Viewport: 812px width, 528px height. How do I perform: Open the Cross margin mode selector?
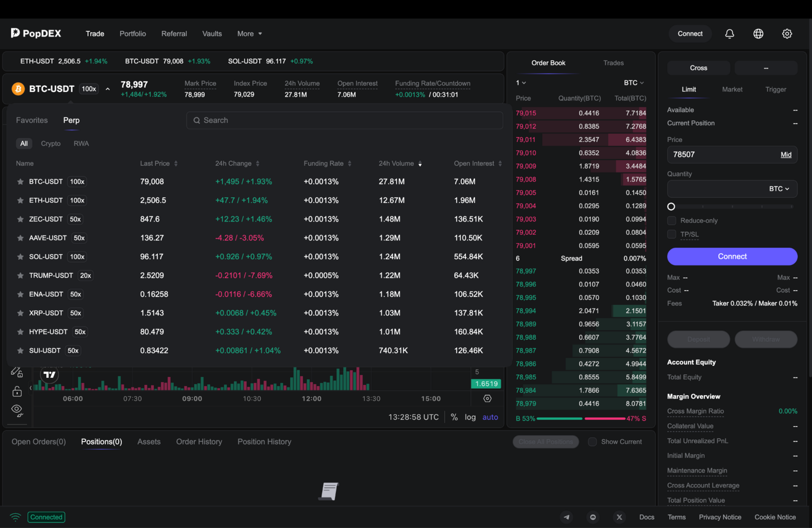(x=698, y=68)
